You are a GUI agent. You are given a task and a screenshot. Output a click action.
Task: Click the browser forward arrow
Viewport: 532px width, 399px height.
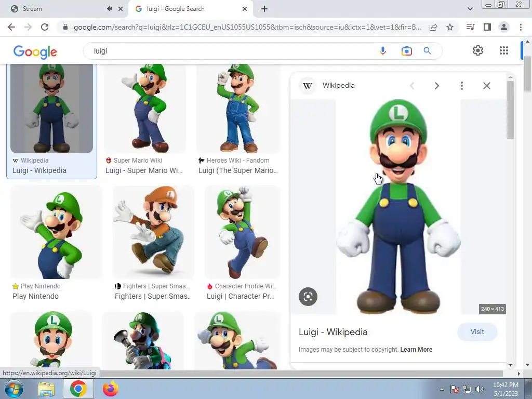coord(28,27)
